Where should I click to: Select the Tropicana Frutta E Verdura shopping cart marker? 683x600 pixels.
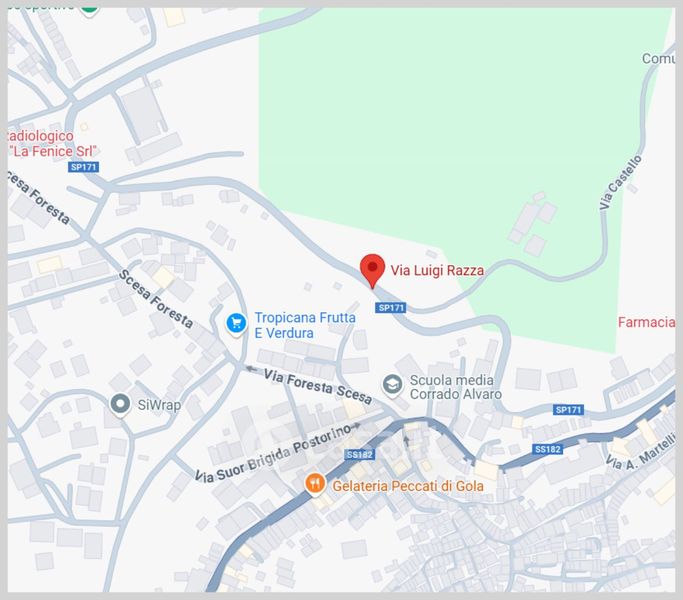coord(237,325)
